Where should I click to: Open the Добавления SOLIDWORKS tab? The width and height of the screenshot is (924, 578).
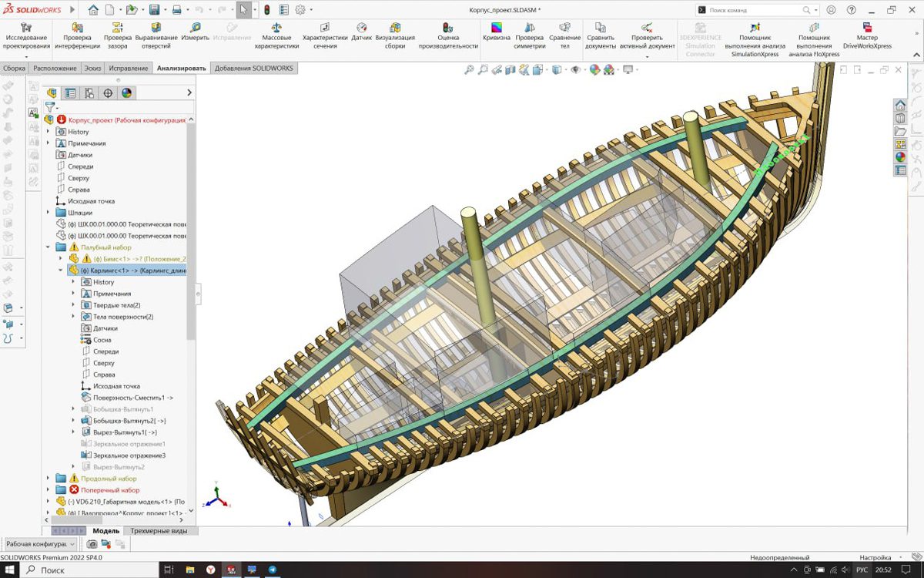pos(253,68)
